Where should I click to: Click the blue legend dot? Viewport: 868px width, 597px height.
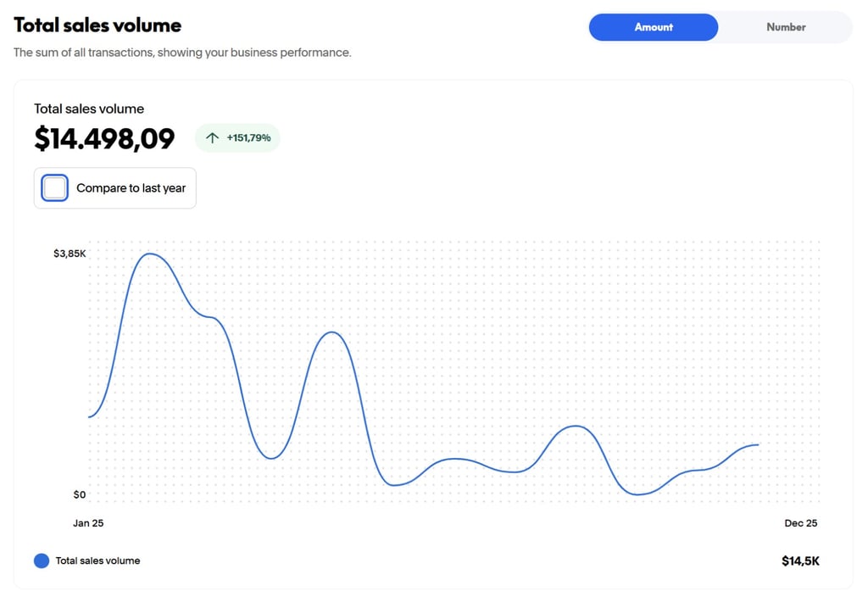42,561
